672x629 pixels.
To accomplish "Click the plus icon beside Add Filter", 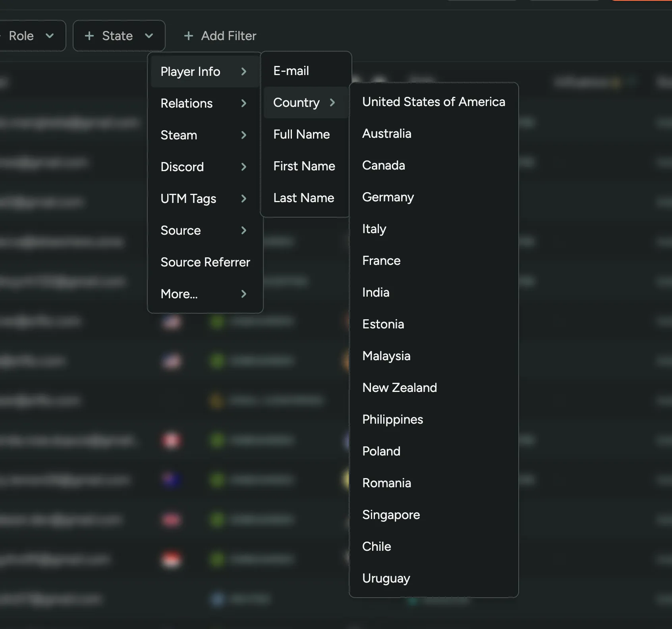I will click(188, 36).
